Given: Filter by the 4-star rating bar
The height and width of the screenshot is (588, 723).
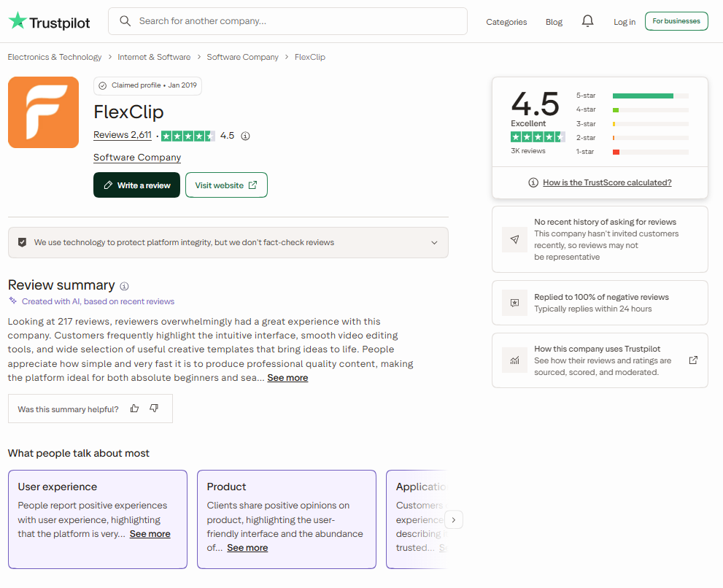Looking at the screenshot, I should 632,109.
